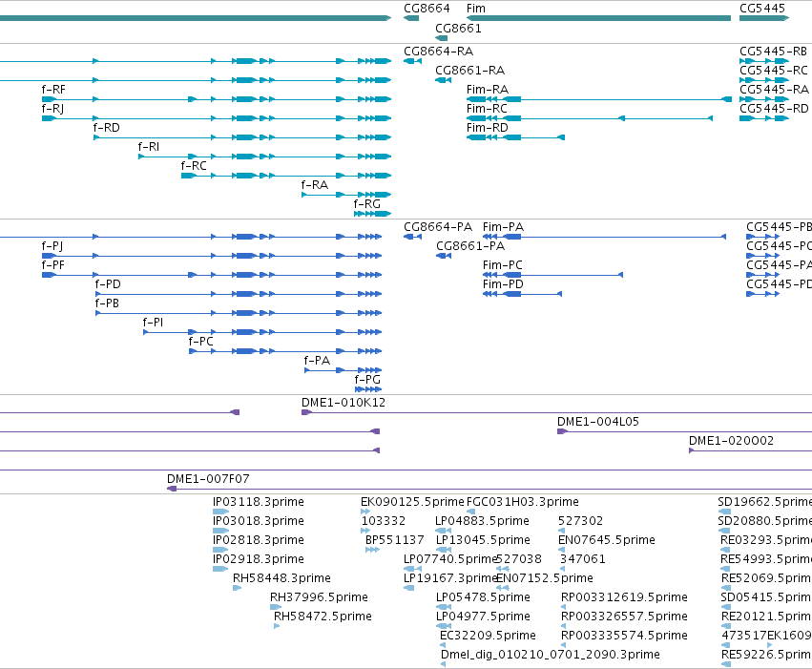
Task: Click the IP02918.3prime EST label
Action: click(259, 560)
